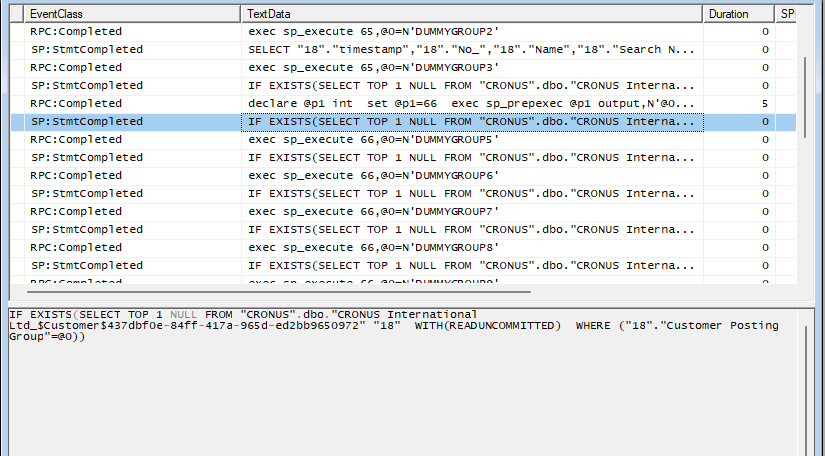Click the Duration cell of the DUMMYGROUP8 row
Viewport: 825px width, 456px height.
[x=739, y=247]
